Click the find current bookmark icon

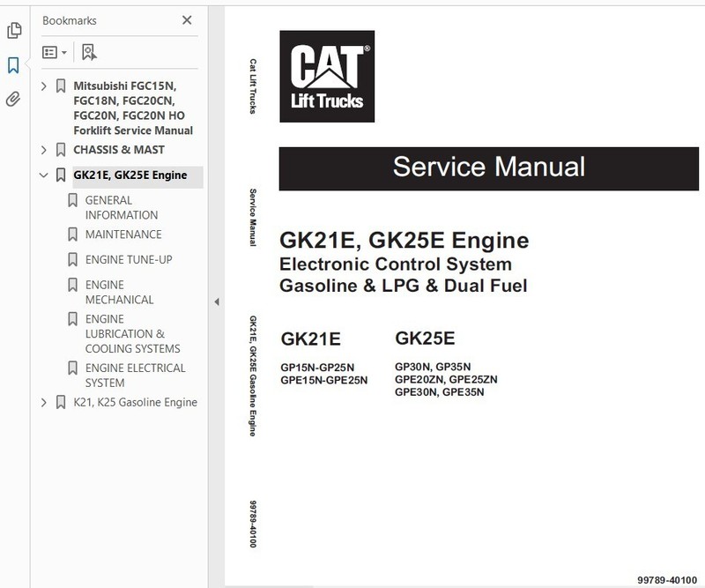(89, 52)
